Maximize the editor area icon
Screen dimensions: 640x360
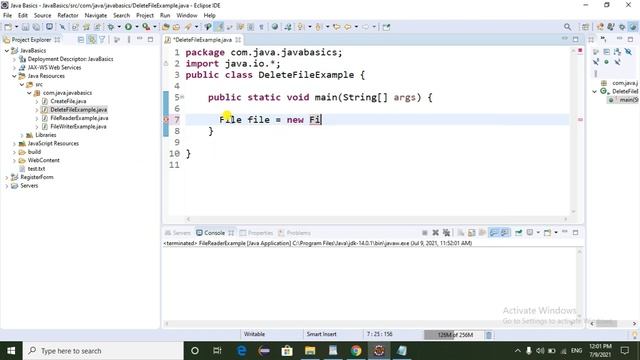click(x=576, y=39)
